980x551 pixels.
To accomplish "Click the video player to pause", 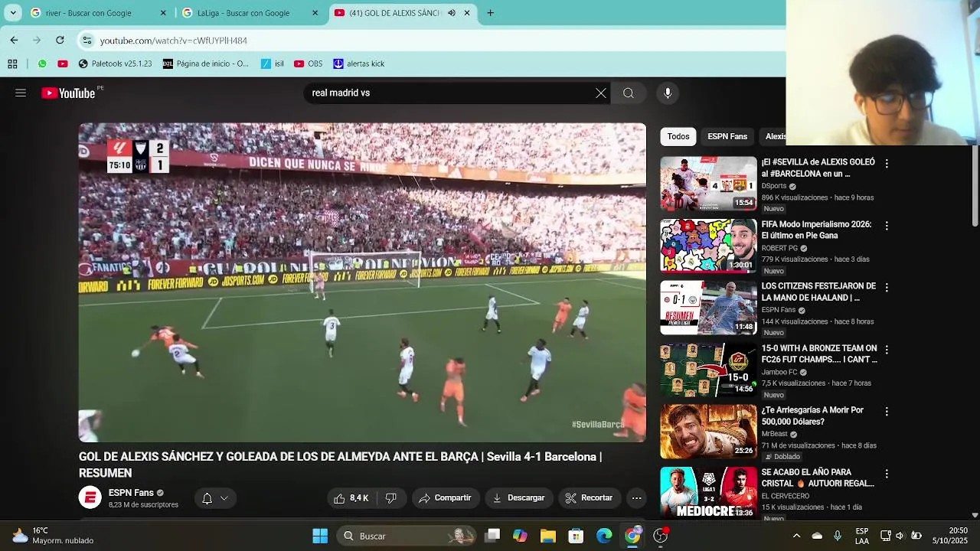I will click(362, 282).
